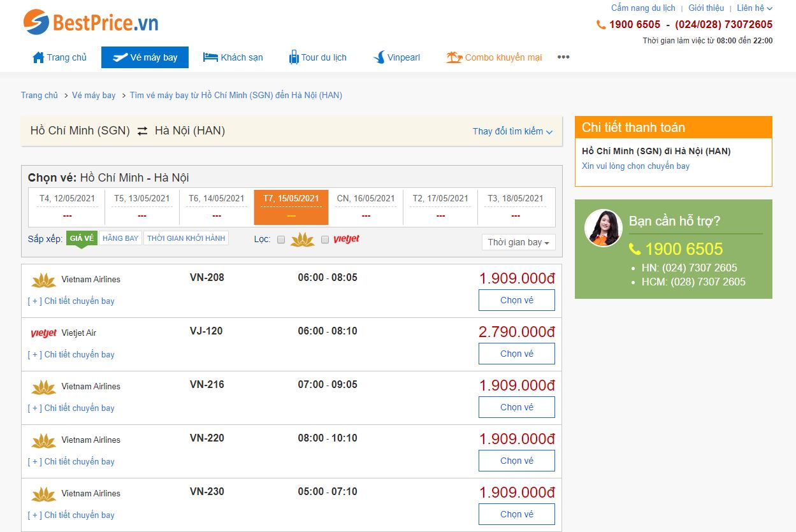Click the orange phone icon in header
Image resolution: width=796 pixels, height=532 pixels.
(601, 25)
